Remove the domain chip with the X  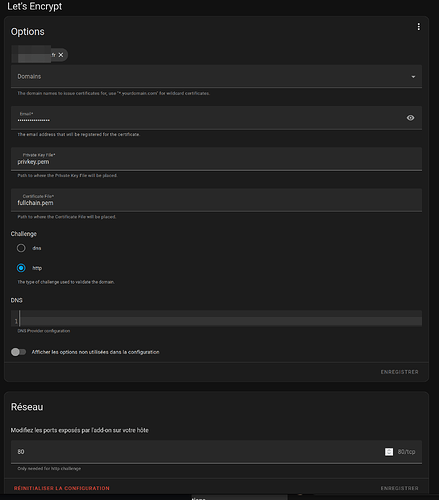(61, 55)
